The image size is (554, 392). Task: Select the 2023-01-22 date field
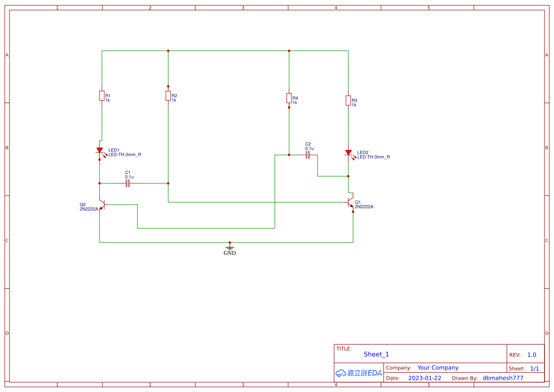pyautogui.click(x=425, y=378)
